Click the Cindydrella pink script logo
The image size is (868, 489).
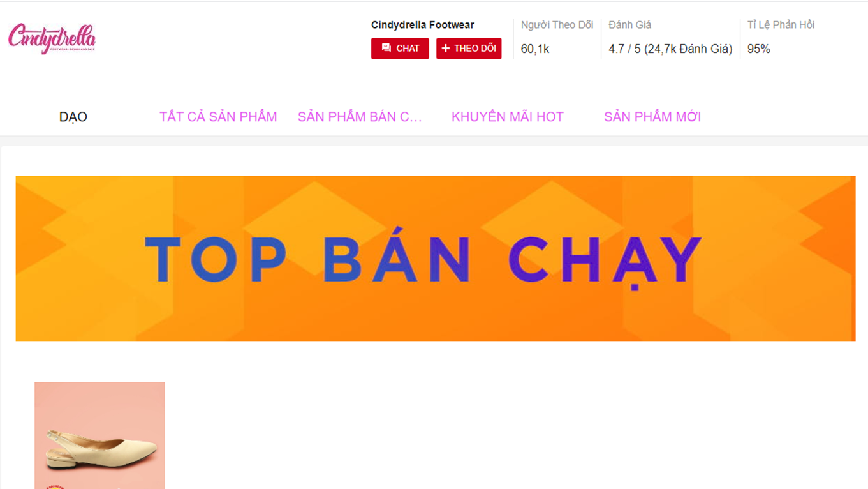52,38
